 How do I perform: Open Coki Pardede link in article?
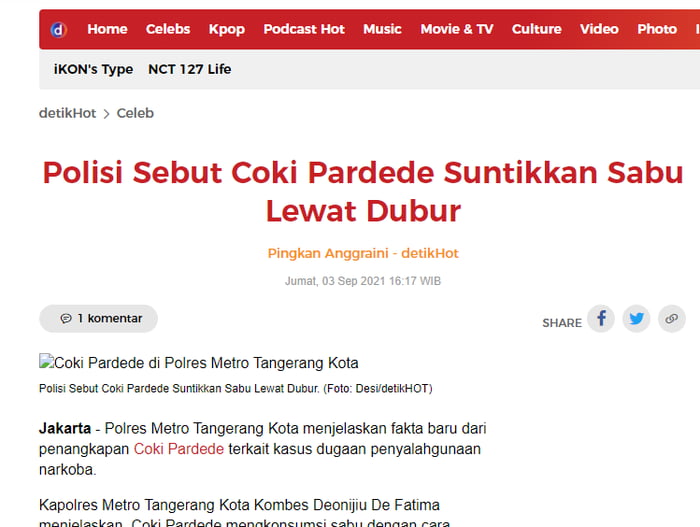pyautogui.click(x=178, y=448)
